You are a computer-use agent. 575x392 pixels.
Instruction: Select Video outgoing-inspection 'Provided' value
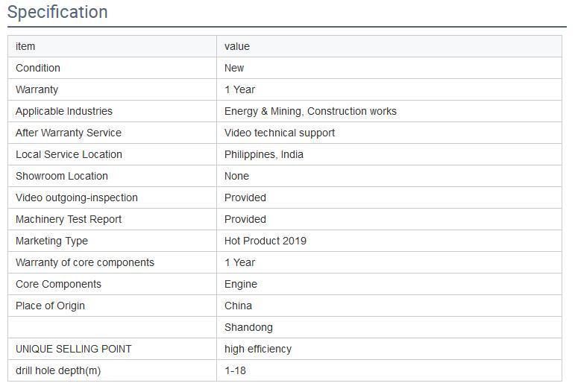click(245, 197)
